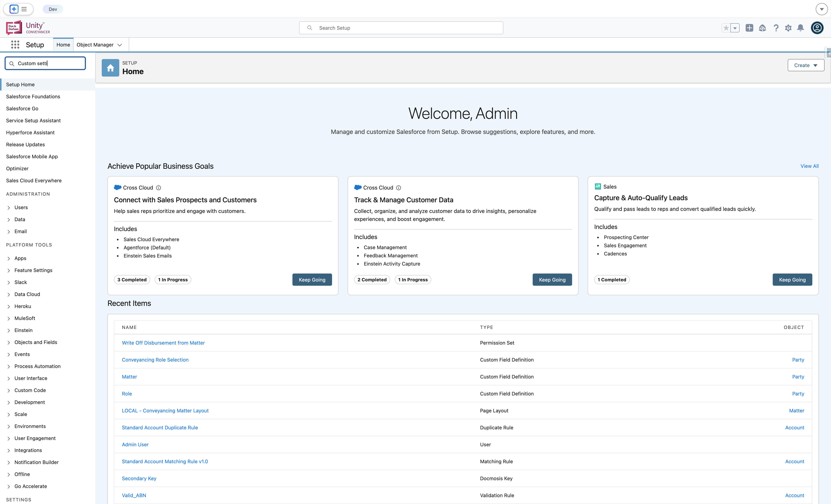This screenshot has width=831, height=504.
Task: Click Keep Going on Connect with Sales Prospects
Action: coord(312,279)
